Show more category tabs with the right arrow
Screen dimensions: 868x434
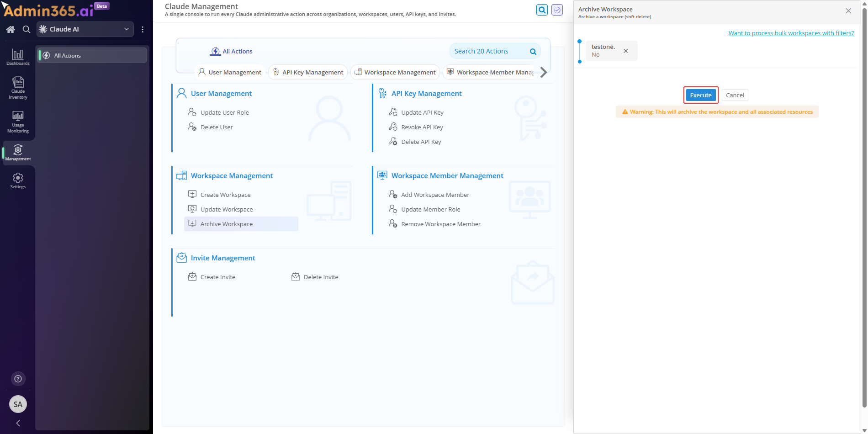pos(543,72)
